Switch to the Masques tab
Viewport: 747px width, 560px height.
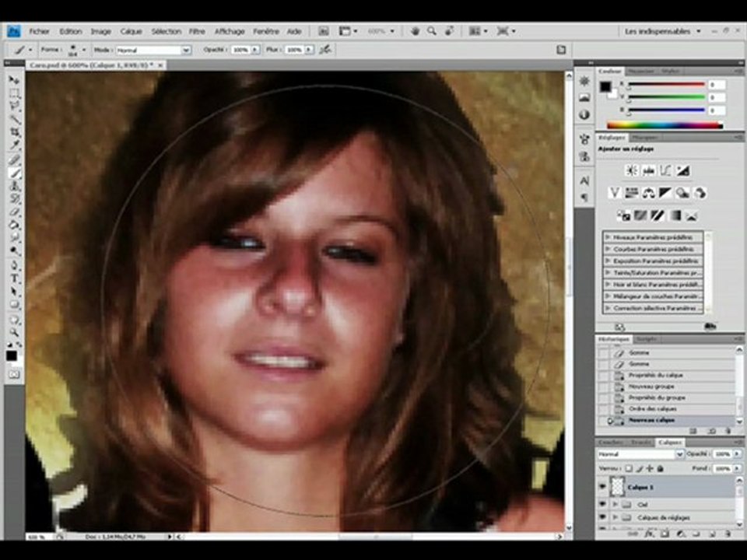[645, 138]
